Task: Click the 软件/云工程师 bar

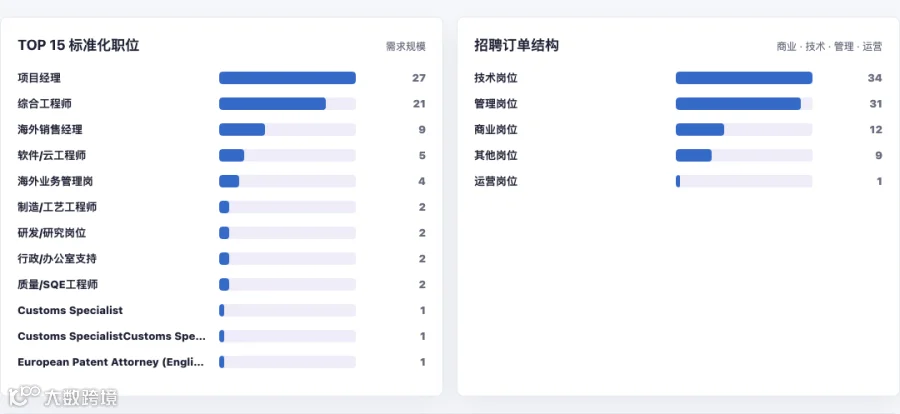Action: (287, 156)
